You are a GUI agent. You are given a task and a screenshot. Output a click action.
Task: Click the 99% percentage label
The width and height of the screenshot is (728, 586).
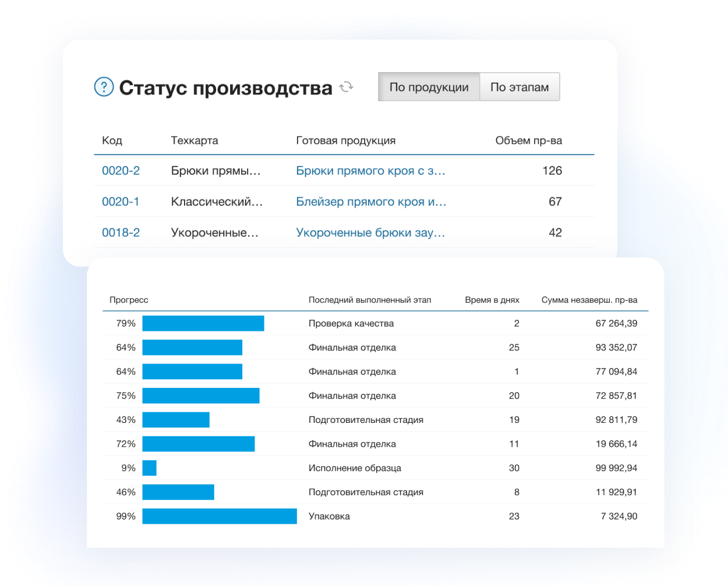click(126, 516)
